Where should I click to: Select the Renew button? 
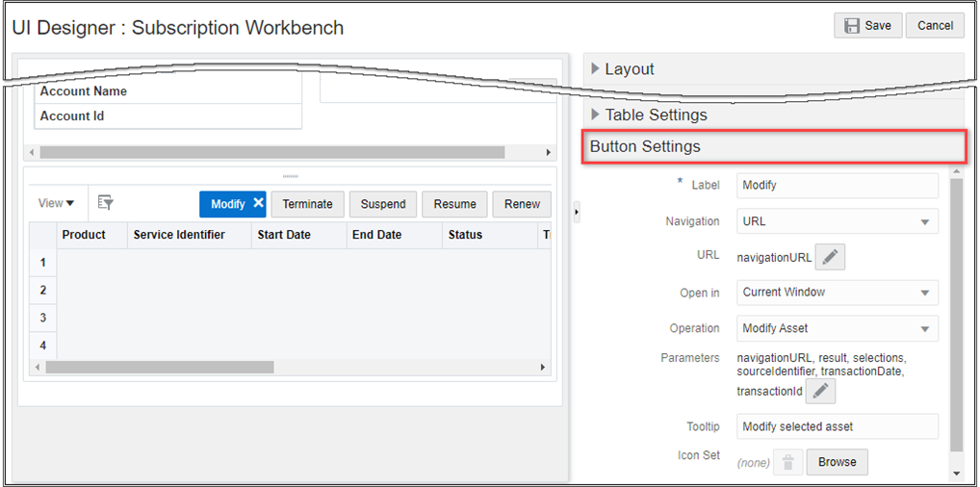[x=522, y=204]
